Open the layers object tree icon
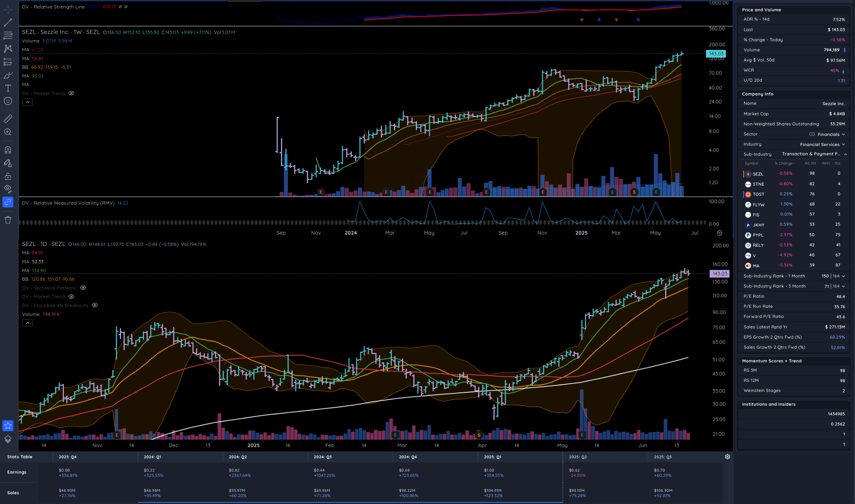Screen dimensions: 855x504 [x=8, y=439]
